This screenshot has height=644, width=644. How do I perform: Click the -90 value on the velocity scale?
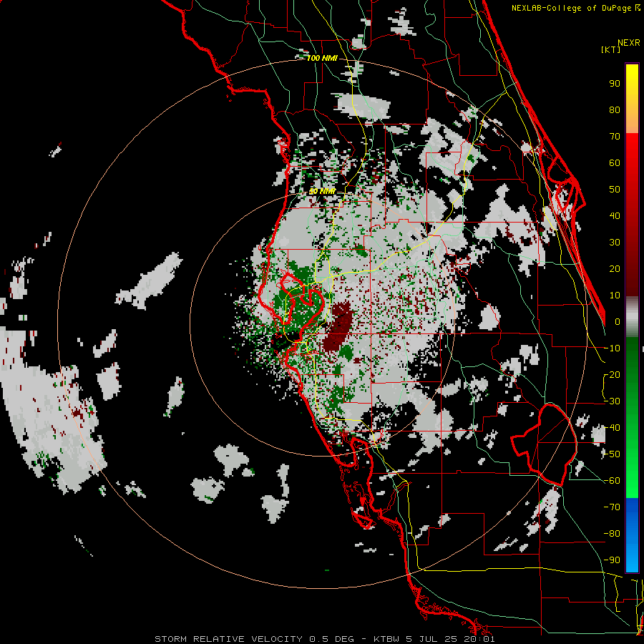[612, 560]
